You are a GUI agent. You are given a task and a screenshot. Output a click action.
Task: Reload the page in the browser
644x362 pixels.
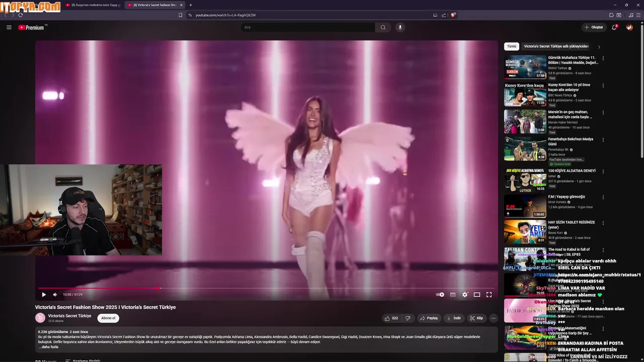[21, 15]
